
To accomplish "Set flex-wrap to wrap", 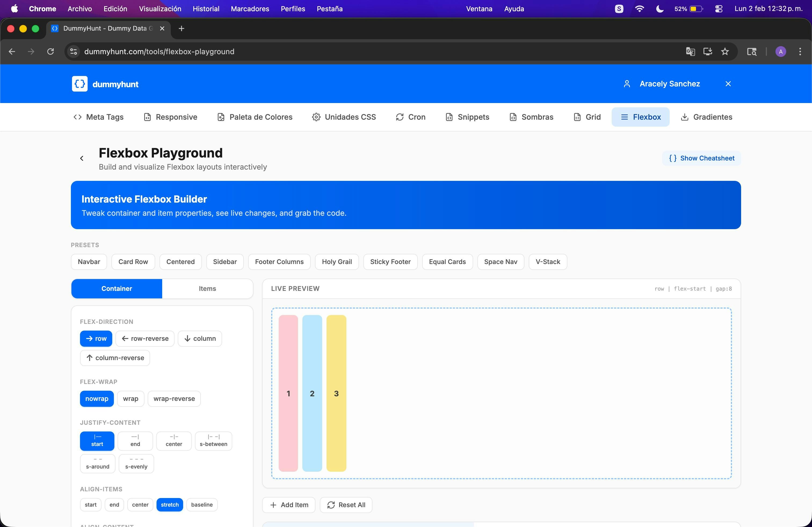I will [x=130, y=398].
